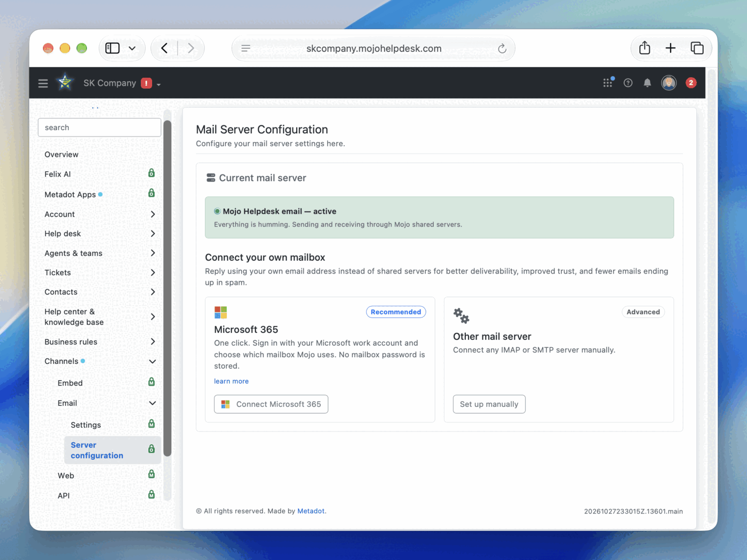The height and width of the screenshot is (560, 747).
Task: Click the Advanced badge
Action: [643, 312]
